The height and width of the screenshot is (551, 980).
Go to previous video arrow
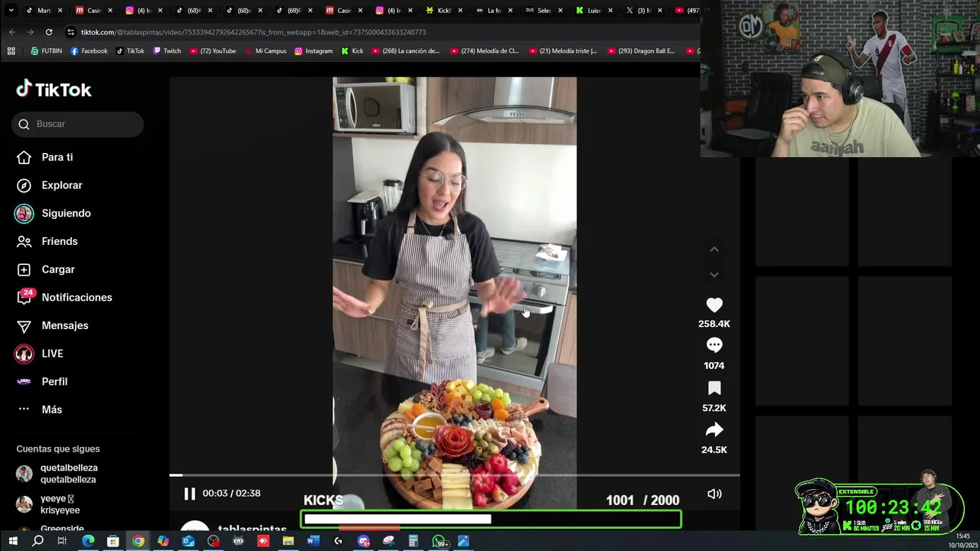click(x=714, y=249)
